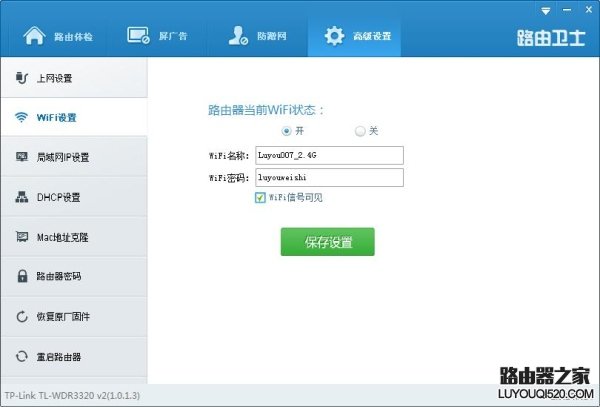Screen dimensions: 600x407
Task: Select the 开 WiFi radio button
Action: click(x=286, y=131)
